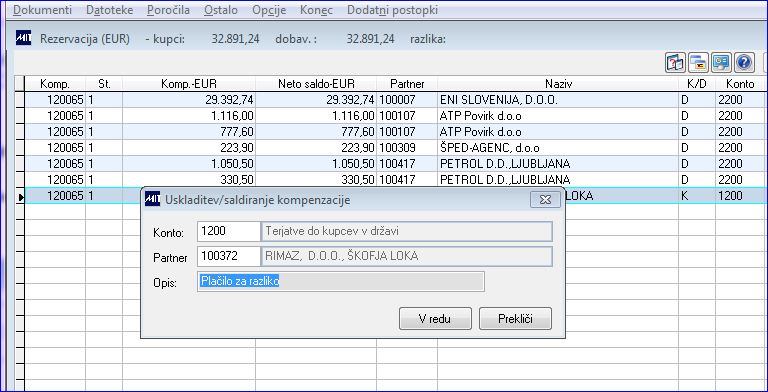
Task: Click the K/D column header
Action: (697, 84)
